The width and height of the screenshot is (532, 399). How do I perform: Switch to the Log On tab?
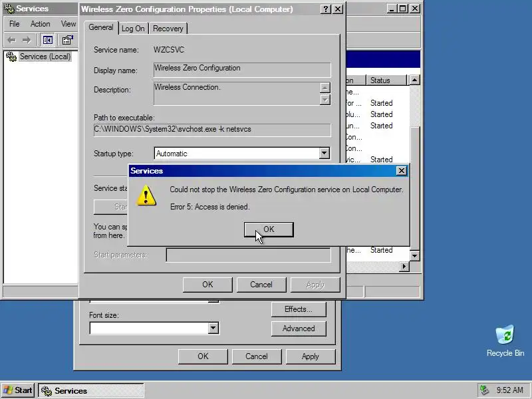point(133,29)
